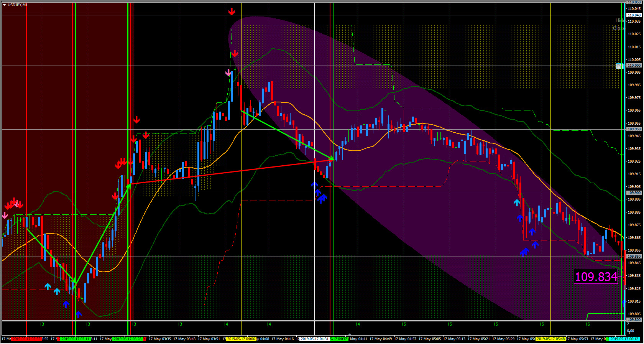Click the 17 May 03:51 time label
Screen dimensions: 644x344
click(x=209, y=339)
